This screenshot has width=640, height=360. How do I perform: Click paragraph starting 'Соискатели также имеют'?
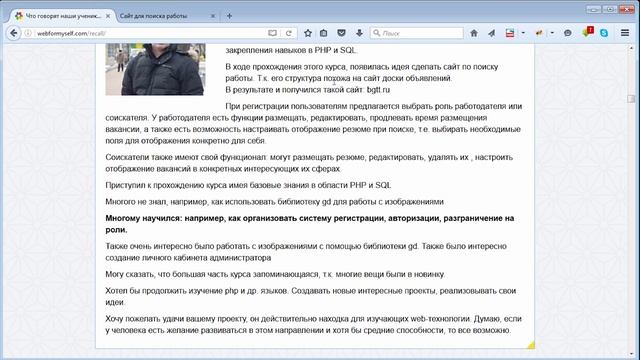[309, 163]
